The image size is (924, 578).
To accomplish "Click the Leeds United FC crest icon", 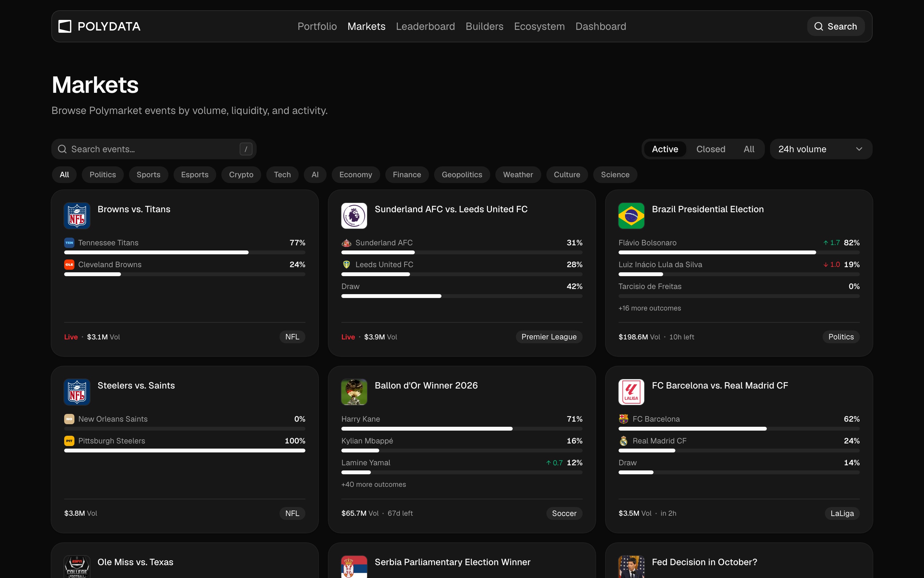I will point(346,265).
